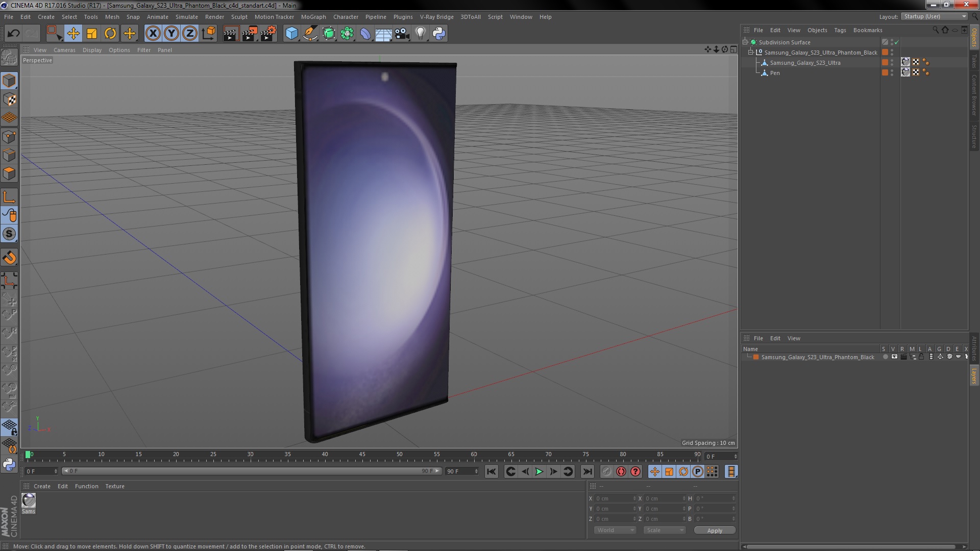980x551 pixels.
Task: Open the V-Ray Bridge menu
Action: (436, 17)
